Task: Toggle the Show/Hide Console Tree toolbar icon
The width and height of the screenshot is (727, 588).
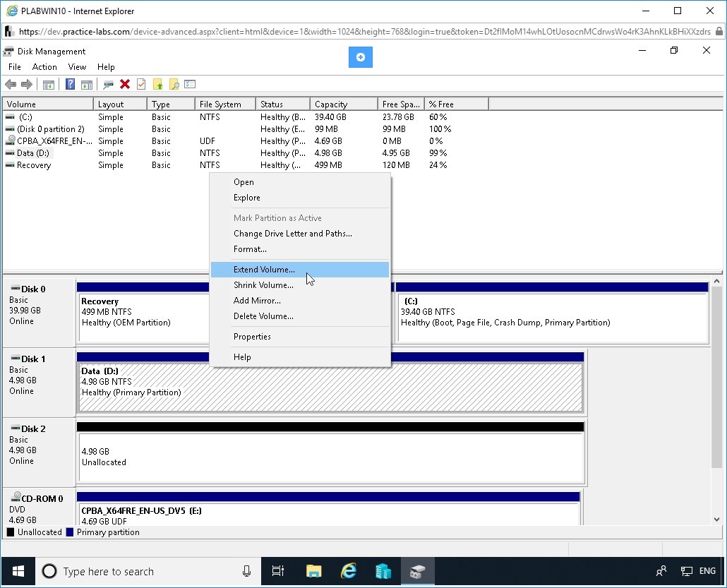Action: [x=49, y=85]
